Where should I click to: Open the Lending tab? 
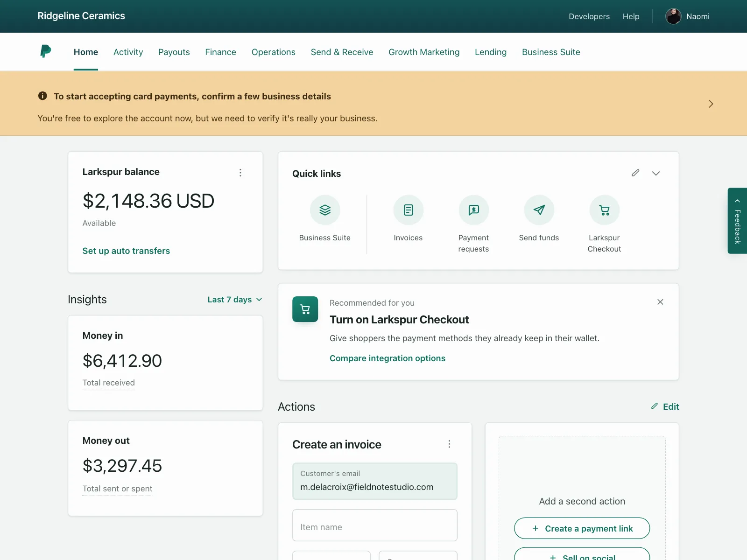coord(491,52)
